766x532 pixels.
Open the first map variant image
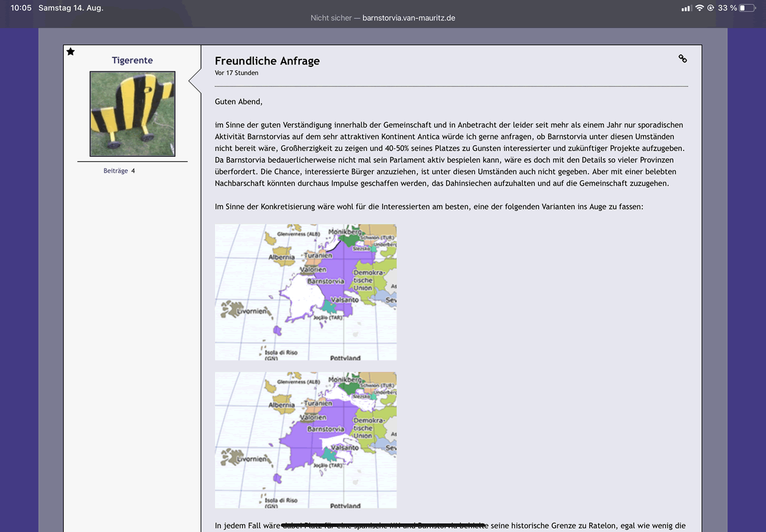tap(305, 292)
